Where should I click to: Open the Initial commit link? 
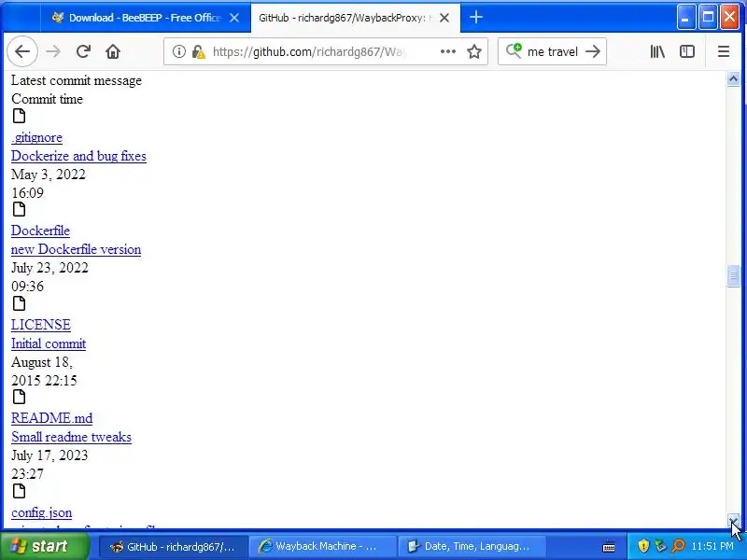click(x=49, y=343)
